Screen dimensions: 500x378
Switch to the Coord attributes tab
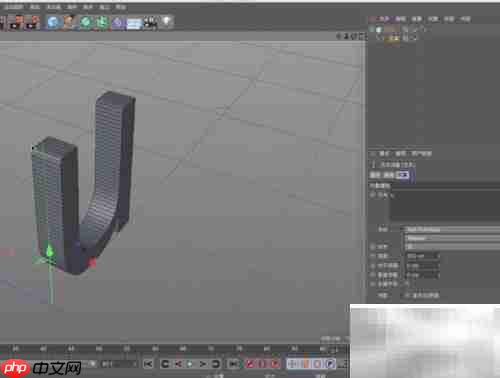coord(389,175)
